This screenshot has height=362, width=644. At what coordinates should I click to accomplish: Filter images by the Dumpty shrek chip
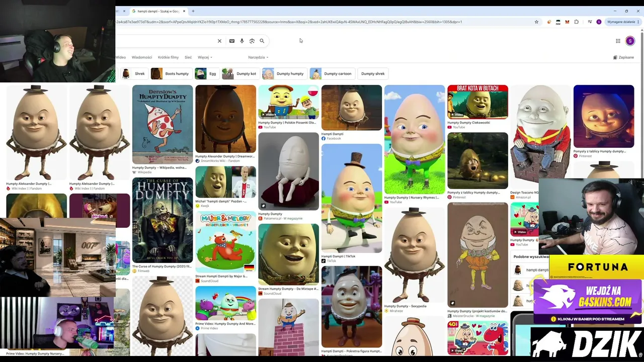click(x=373, y=73)
